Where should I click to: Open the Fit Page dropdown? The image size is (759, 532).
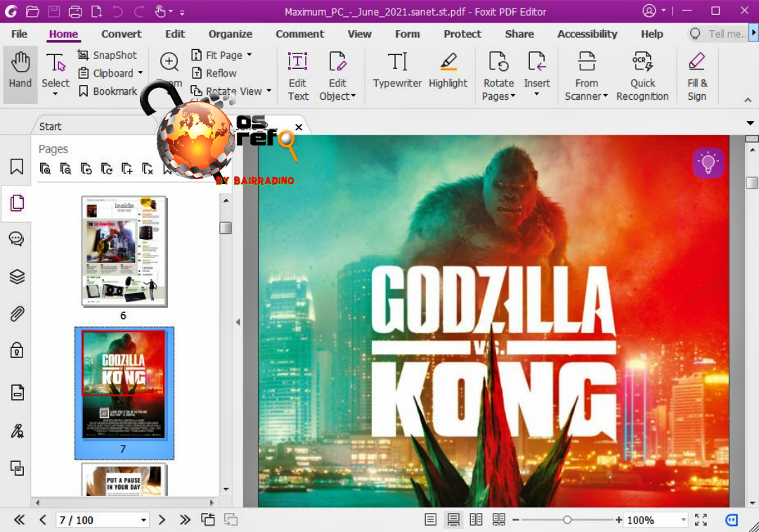pyautogui.click(x=249, y=55)
